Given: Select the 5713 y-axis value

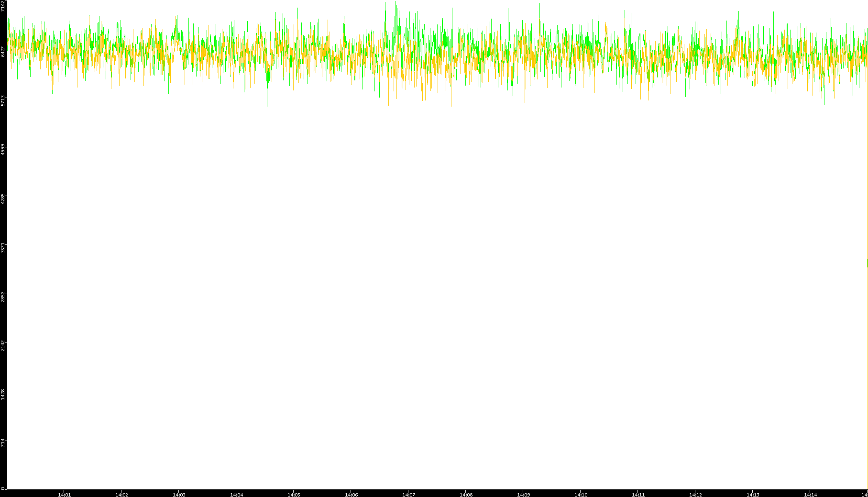Looking at the screenshot, I should coord(3,100).
